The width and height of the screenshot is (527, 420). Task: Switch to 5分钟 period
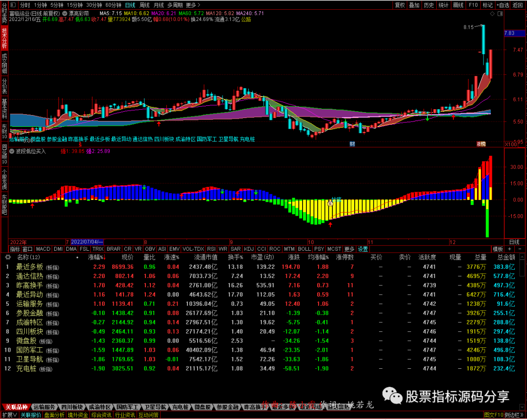tap(57, 5)
